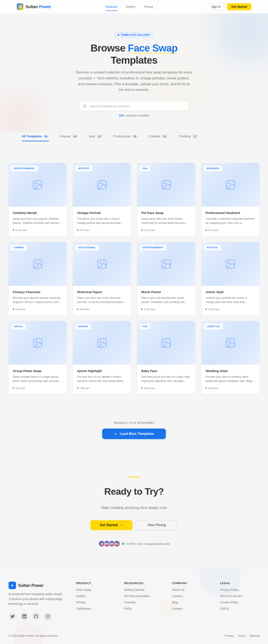Open the View Pricing button

click(x=156, y=525)
